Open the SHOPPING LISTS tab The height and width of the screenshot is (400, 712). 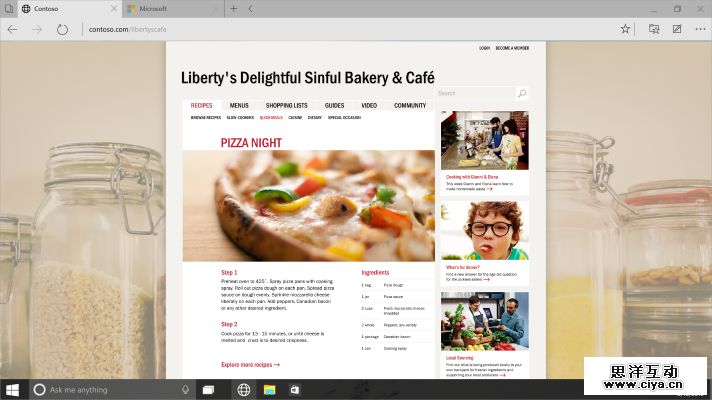287,105
